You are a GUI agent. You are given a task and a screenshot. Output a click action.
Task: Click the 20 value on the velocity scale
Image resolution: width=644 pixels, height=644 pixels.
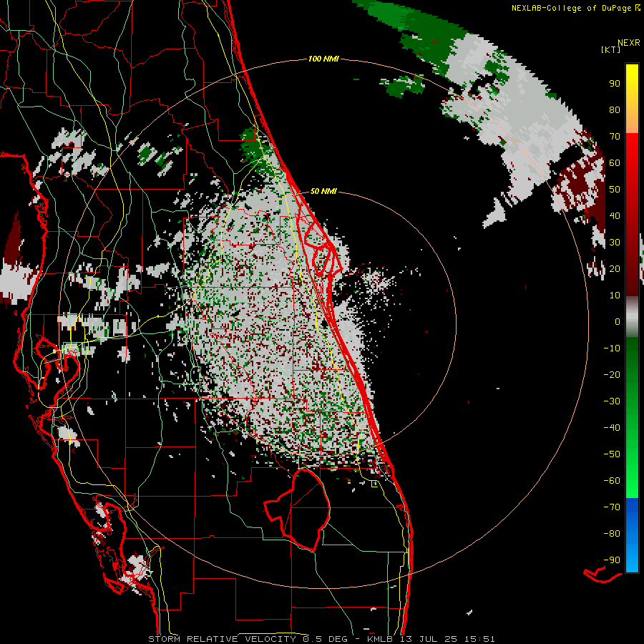point(615,268)
